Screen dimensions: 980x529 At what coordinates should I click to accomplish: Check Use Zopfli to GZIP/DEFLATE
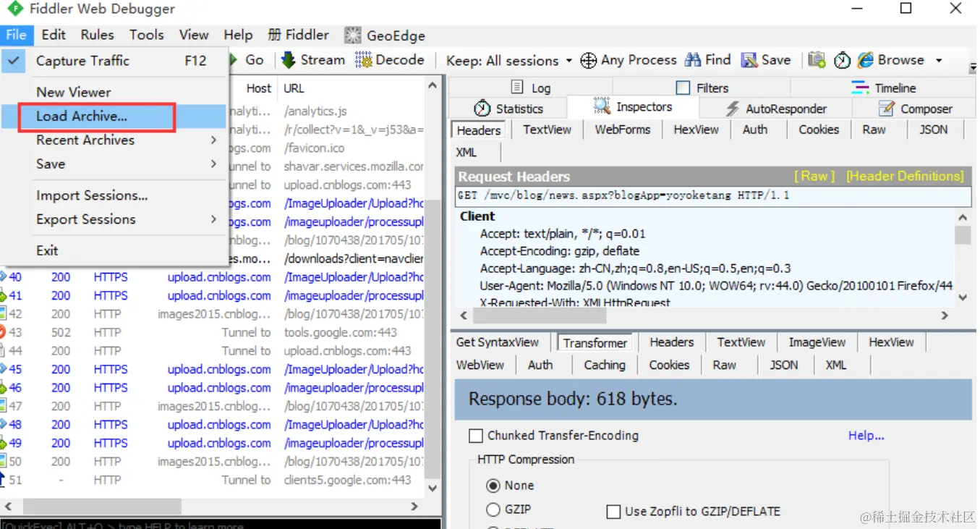[x=613, y=512]
